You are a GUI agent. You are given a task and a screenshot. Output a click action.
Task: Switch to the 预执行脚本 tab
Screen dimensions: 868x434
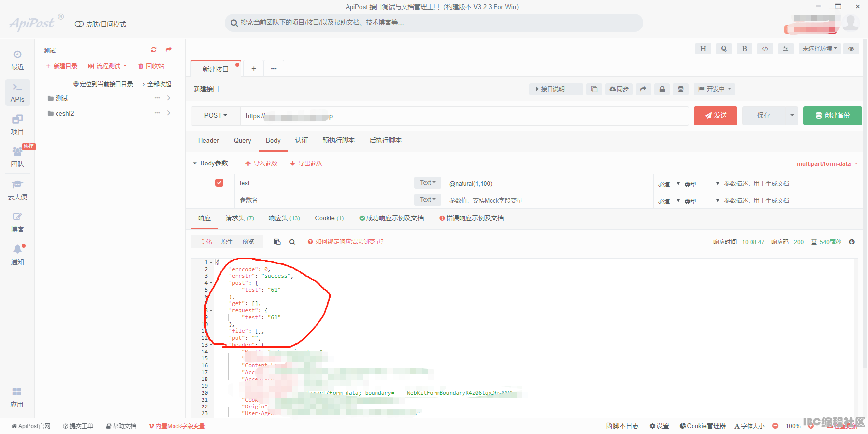click(x=339, y=141)
